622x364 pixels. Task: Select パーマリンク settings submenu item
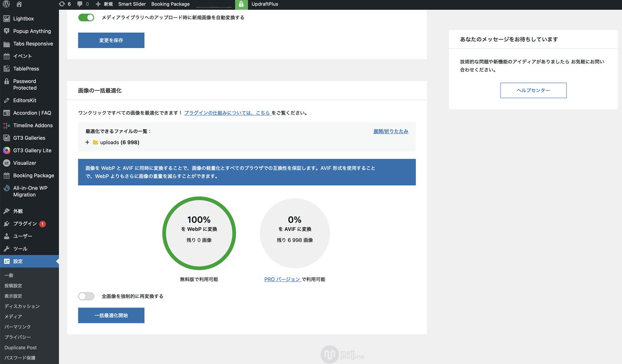pyautogui.click(x=17, y=327)
